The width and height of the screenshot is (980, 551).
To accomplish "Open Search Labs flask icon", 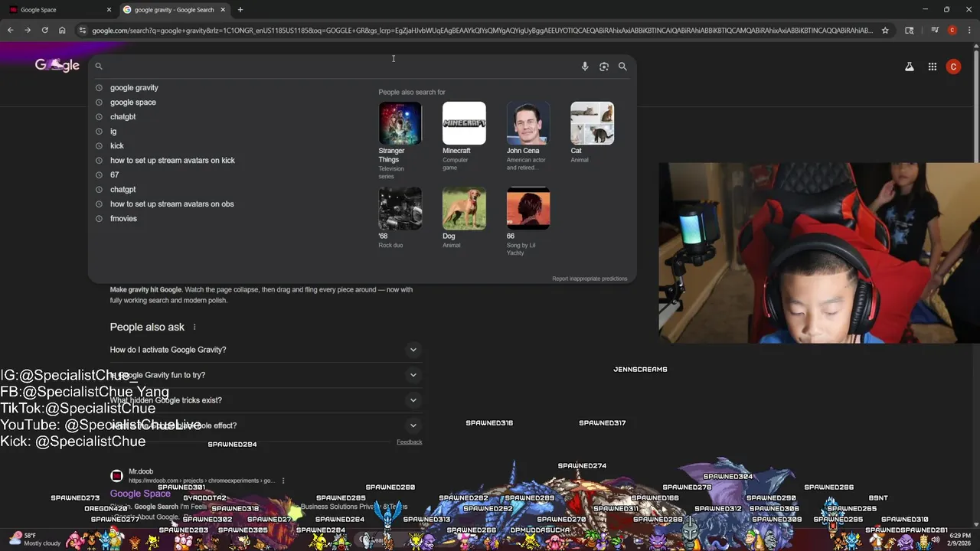I will 910,67.
